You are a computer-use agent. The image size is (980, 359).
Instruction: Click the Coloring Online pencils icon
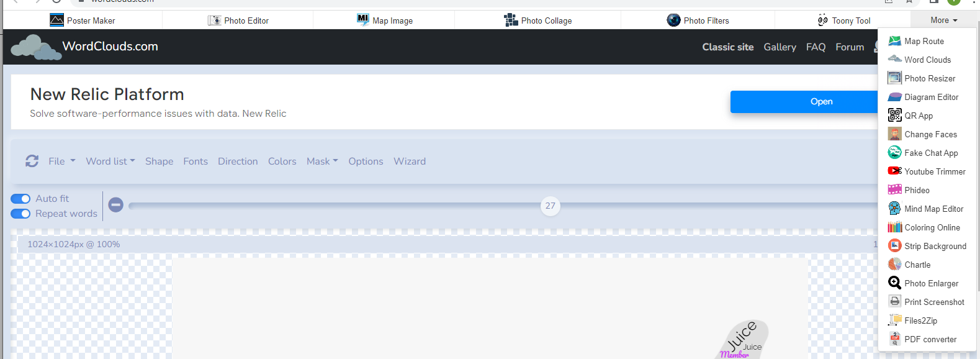click(x=894, y=227)
